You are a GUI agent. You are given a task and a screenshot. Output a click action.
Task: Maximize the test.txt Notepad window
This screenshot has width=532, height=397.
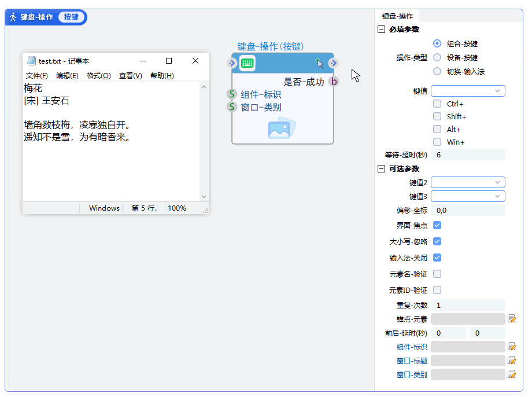pos(169,61)
